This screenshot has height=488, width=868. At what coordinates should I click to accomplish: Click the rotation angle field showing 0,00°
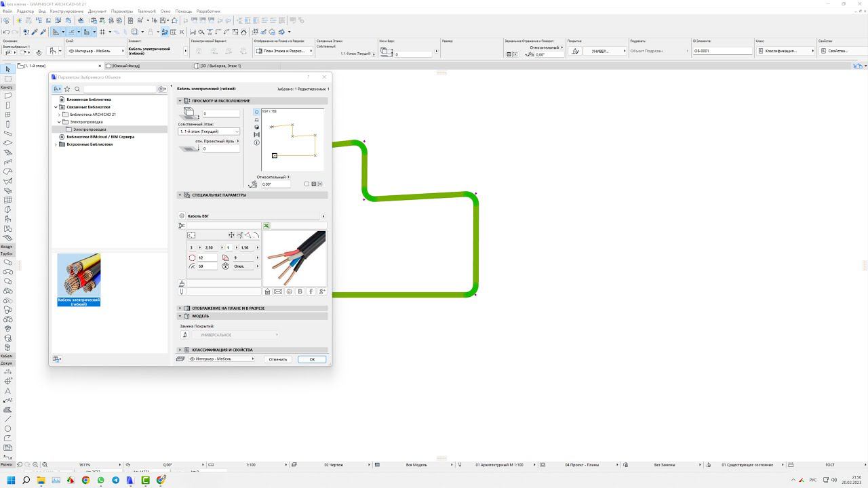coord(276,184)
